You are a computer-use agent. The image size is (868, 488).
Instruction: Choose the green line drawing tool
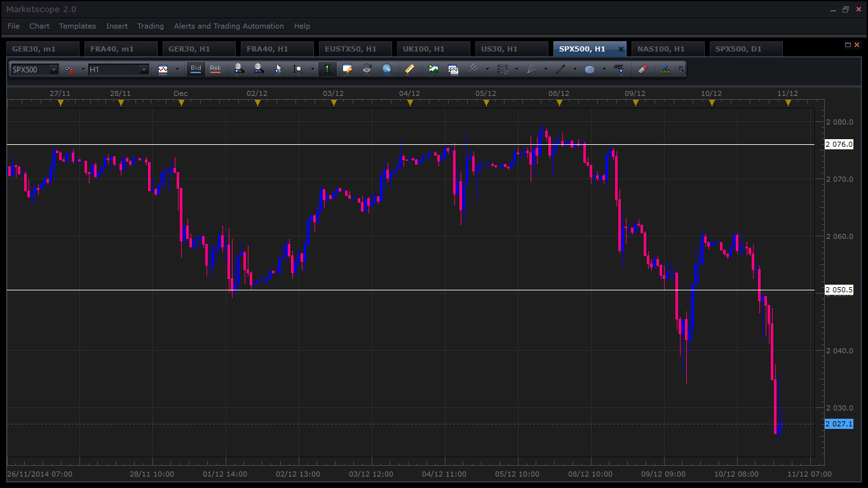pos(560,69)
